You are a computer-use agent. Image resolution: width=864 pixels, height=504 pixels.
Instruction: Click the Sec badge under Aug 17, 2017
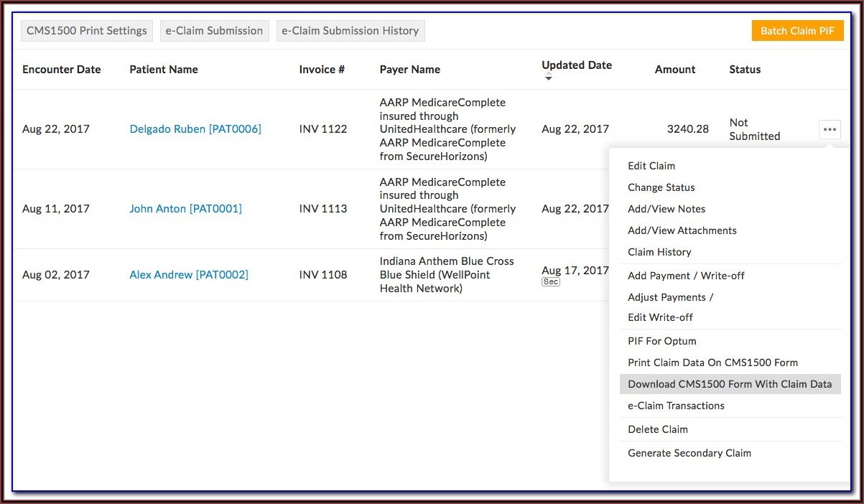(550, 282)
